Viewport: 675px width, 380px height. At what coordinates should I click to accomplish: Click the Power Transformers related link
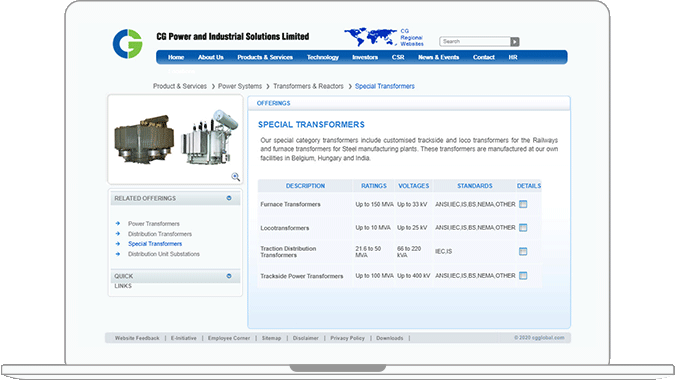click(x=154, y=224)
